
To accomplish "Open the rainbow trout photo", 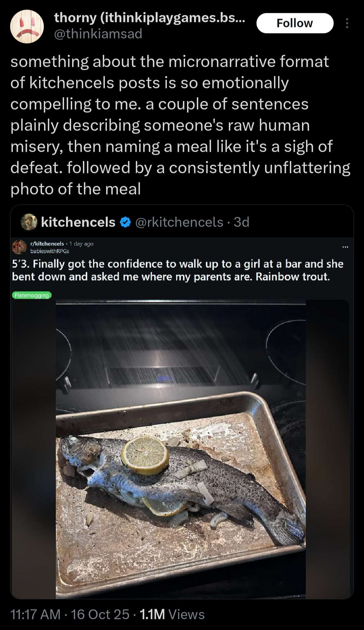I will tap(181, 448).
